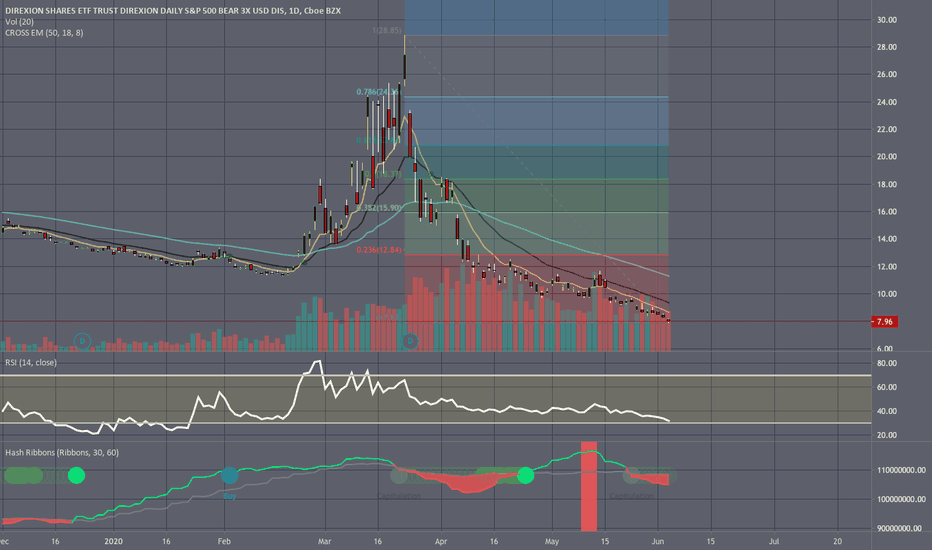Click the dividend D marker near mid-December
Image resolution: width=932 pixels, height=550 pixels.
click(x=82, y=341)
